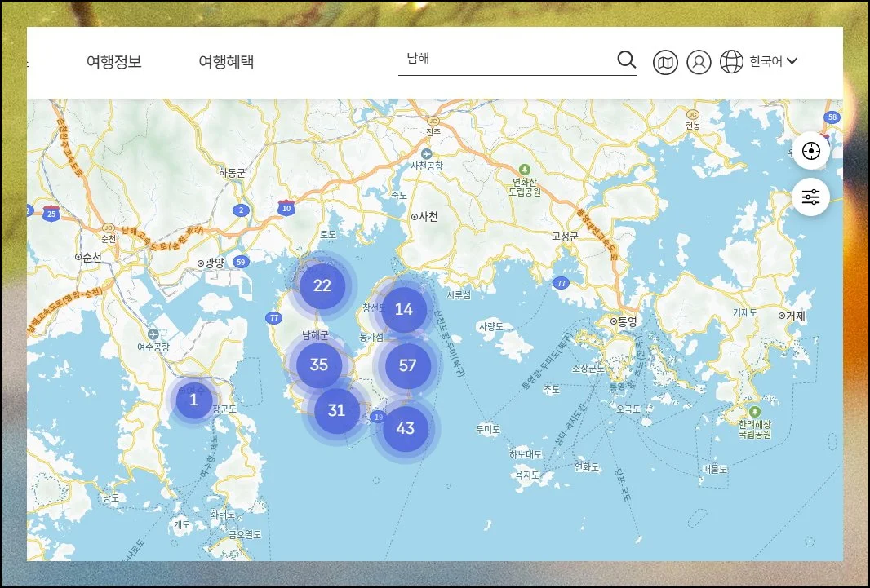The width and height of the screenshot is (870, 588).
Task: Select the cluster marker showing 14
Action: [404, 309]
